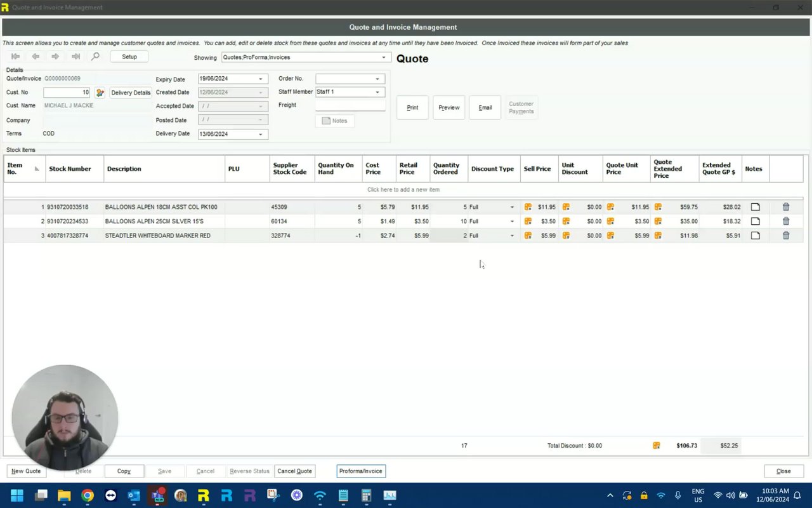Open Delivery Details
812x508 pixels.
(131, 93)
